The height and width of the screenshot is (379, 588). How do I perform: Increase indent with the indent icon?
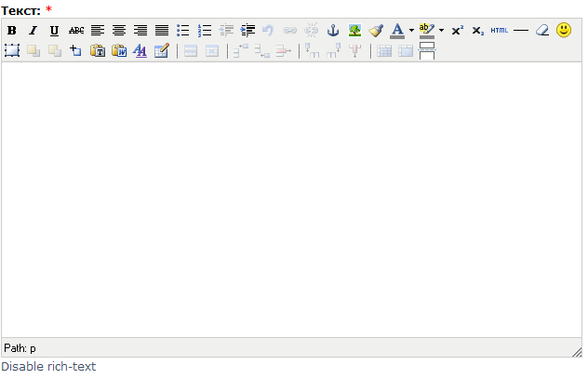tap(247, 30)
